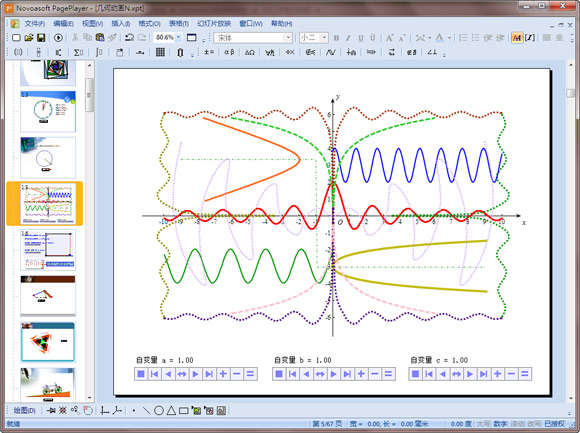Toggle Italic formatting button
Viewport: 580px width, 433px height.
[x=348, y=38]
